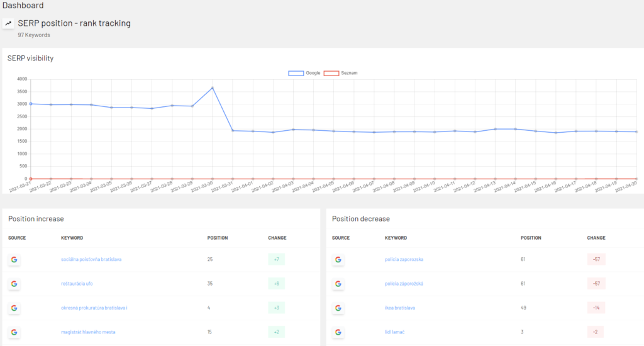644x346 pixels.
Task: Click the Dashboard page title
Action: point(23,5)
